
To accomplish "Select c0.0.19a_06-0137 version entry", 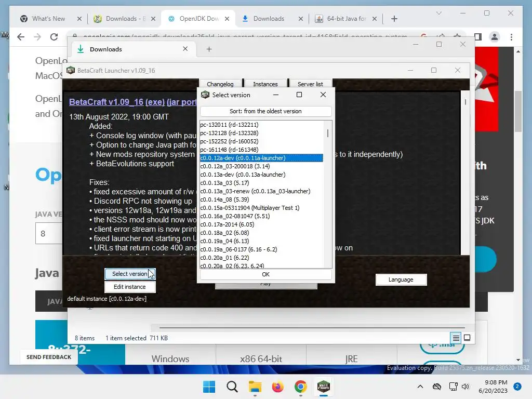I will [x=261, y=249].
